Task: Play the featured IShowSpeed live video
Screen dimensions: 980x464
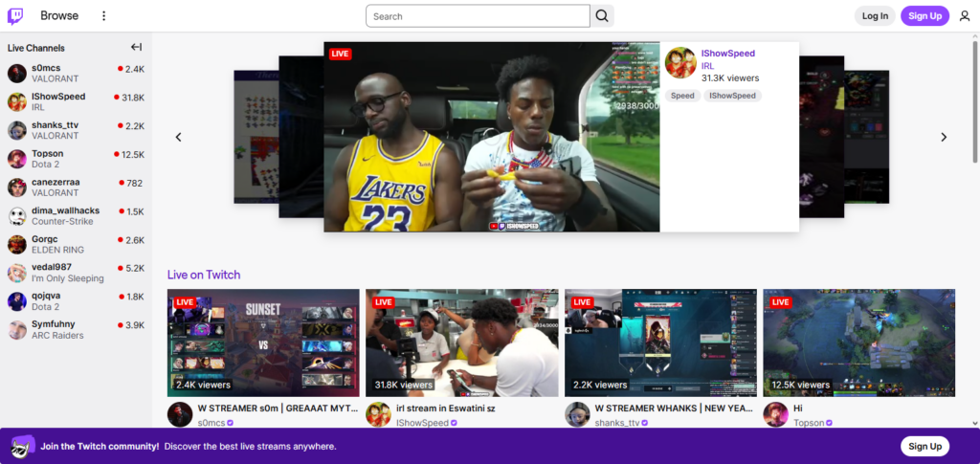Action: pos(491,137)
